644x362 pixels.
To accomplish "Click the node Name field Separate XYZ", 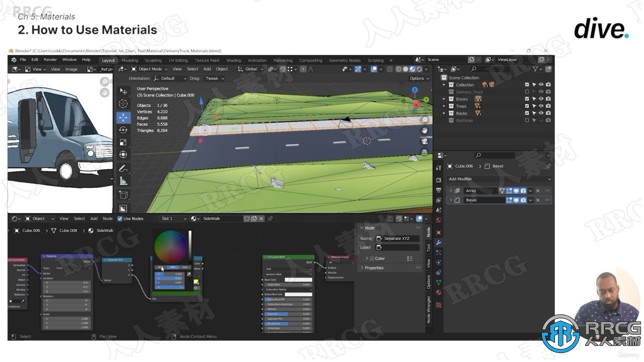I will (x=397, y=238).
